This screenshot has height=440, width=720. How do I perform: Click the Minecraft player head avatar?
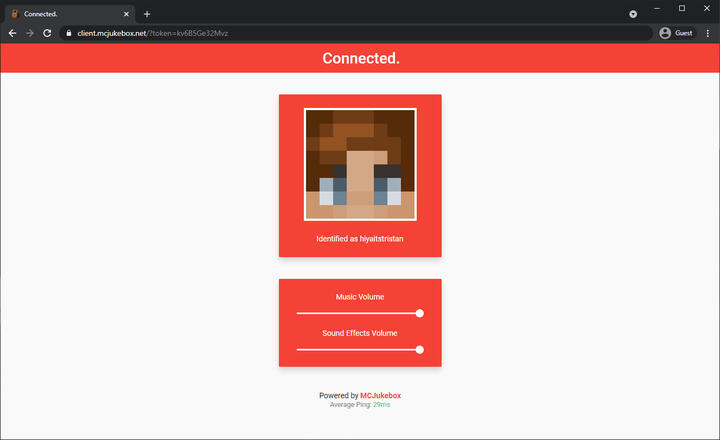pos(360,164)
